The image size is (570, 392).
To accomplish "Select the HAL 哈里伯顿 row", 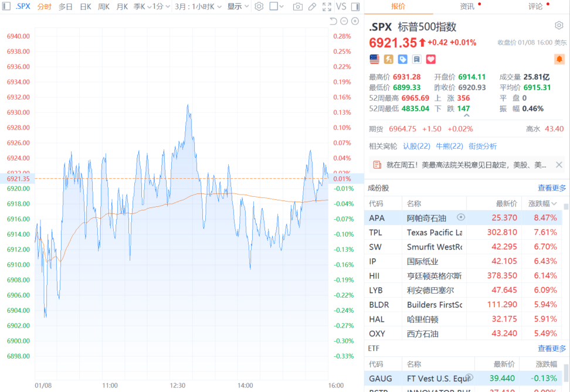I will [463, 319].
